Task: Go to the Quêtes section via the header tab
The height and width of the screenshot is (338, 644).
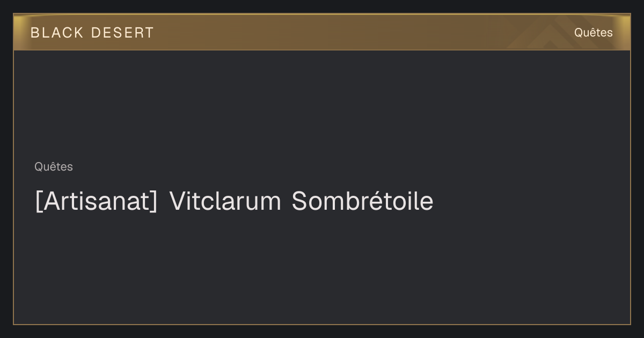Action: point(593,33)
